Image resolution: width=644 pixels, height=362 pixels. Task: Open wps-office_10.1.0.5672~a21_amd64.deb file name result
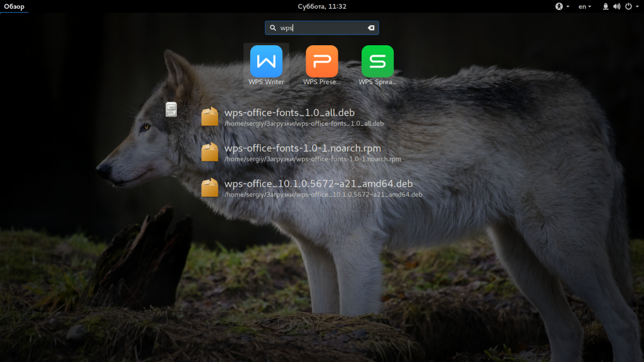(x=318, y=184)
